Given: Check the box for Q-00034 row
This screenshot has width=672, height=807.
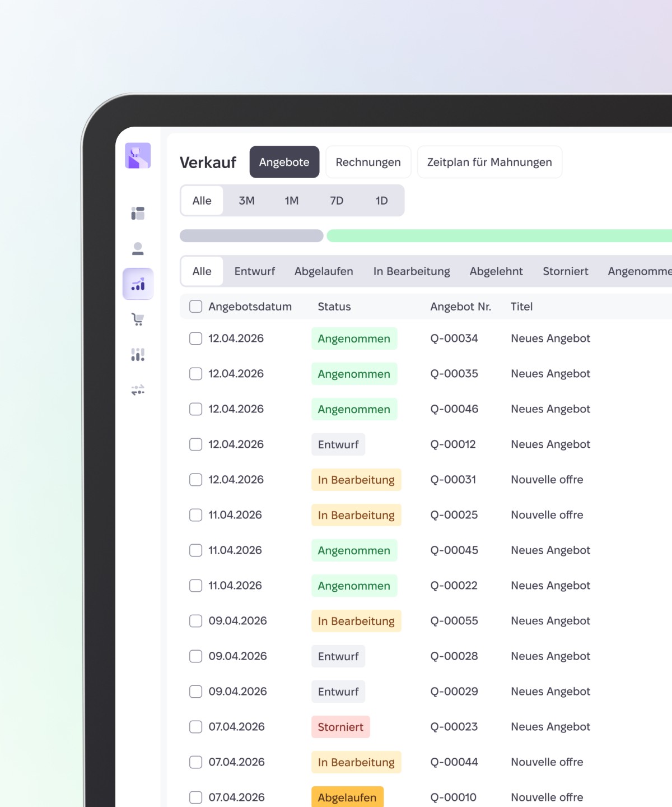Looking at the screenshot, I should pos(195,338).
